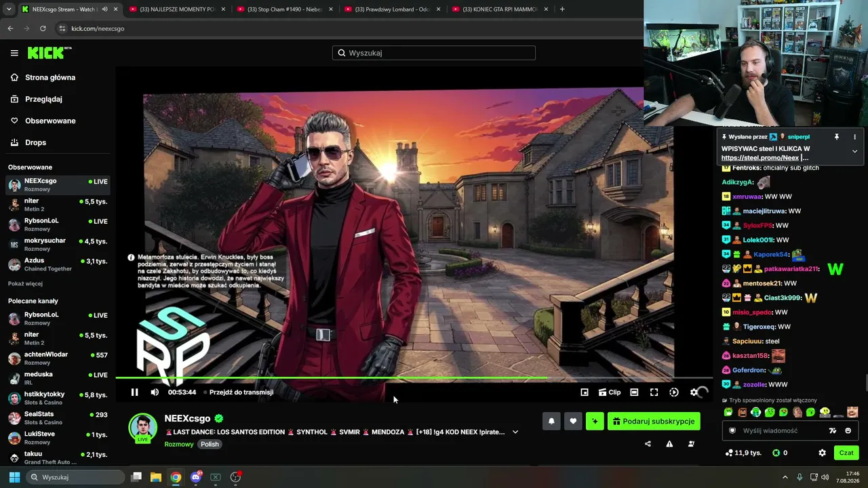Screen dimensions: 868x488
Task: Expand the stream title description
Action: (515, 432)
